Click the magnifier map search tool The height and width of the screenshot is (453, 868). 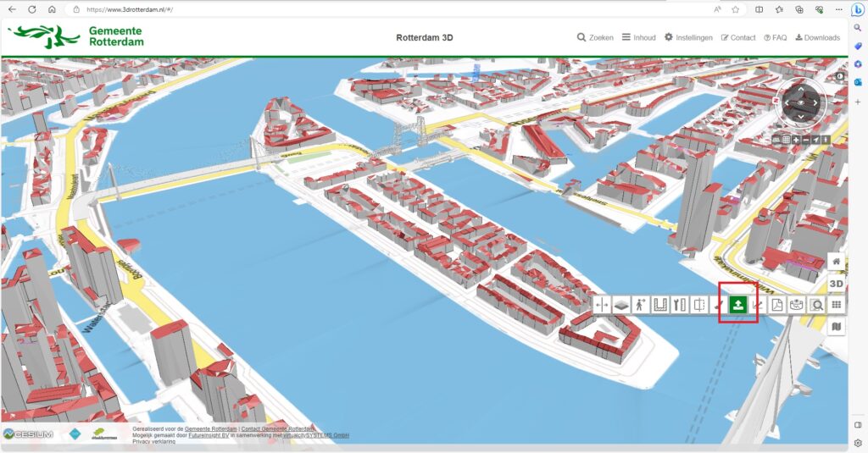817,305
